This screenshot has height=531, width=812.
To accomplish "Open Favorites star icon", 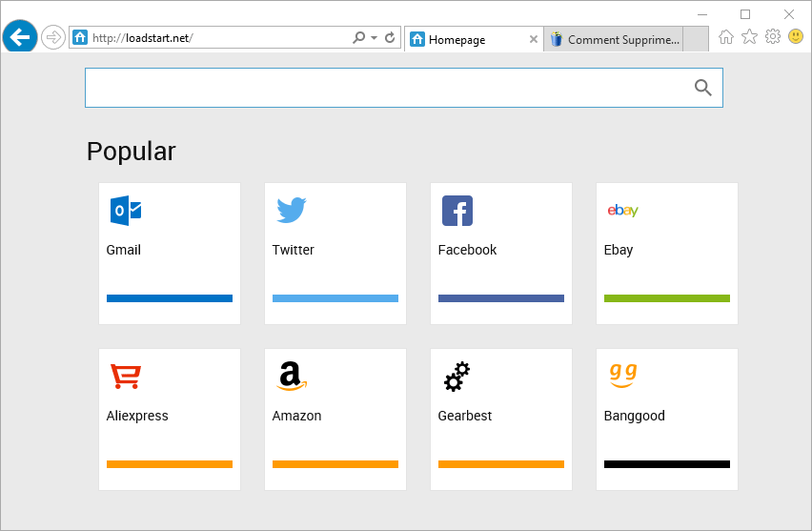I will (749, 37).
